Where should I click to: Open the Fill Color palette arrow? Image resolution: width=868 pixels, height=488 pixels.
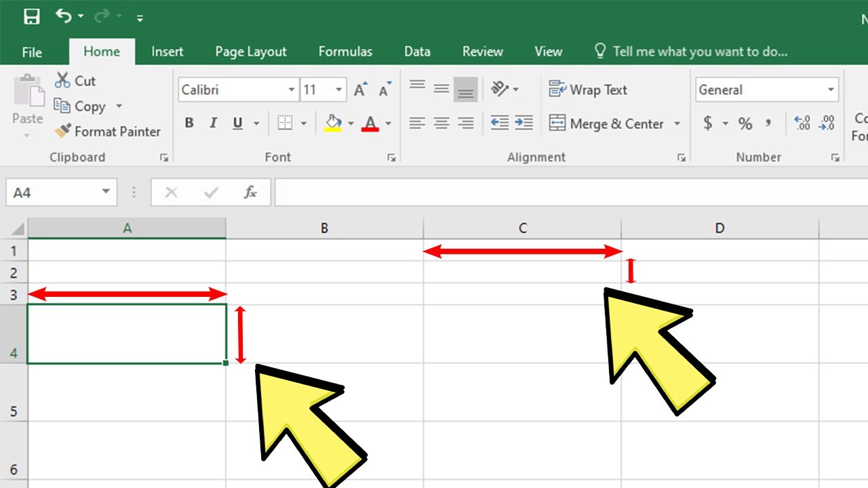[351, 123]
